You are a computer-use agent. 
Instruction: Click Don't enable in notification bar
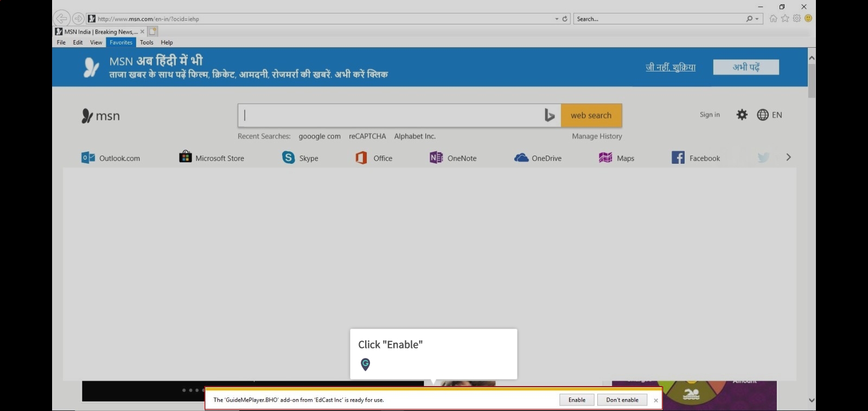click(622, 400)
